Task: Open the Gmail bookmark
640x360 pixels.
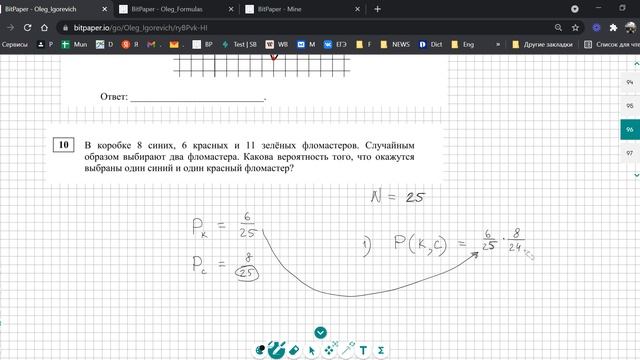Action: point(153,44)
